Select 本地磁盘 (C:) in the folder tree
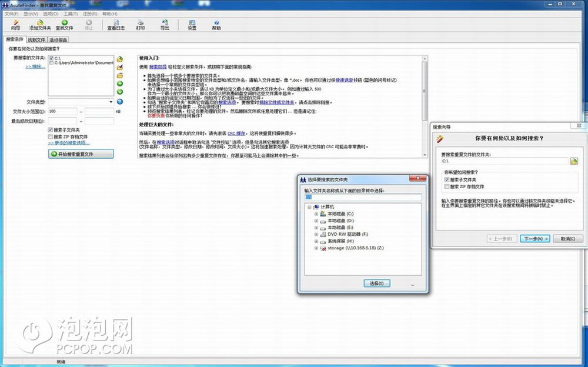This screenshot has height=367, width=588. click(x=340, y=214)
